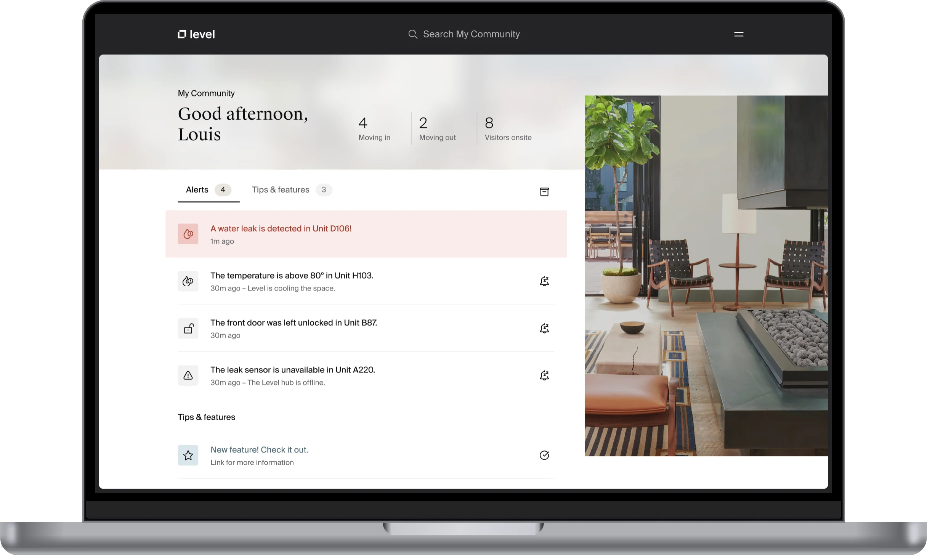927x560 pixels.
Task: Click the 4 Moving in statistic
Action: (x=374, y=129)
